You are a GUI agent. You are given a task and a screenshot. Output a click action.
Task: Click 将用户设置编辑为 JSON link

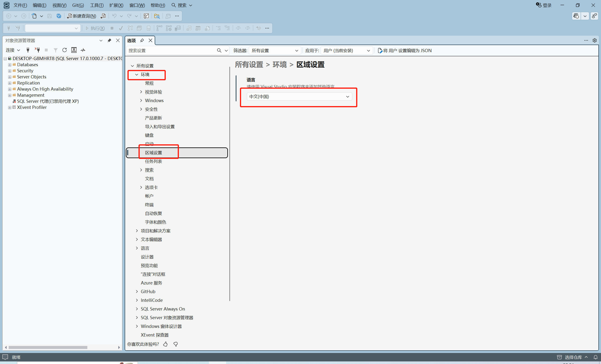click(x=405, y=50)
